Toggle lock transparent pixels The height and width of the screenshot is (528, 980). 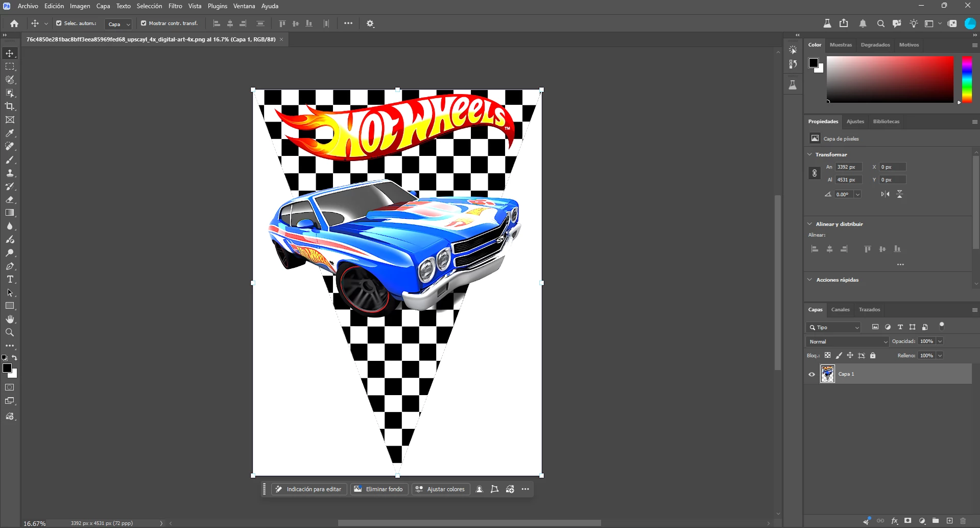coord(827,355)
